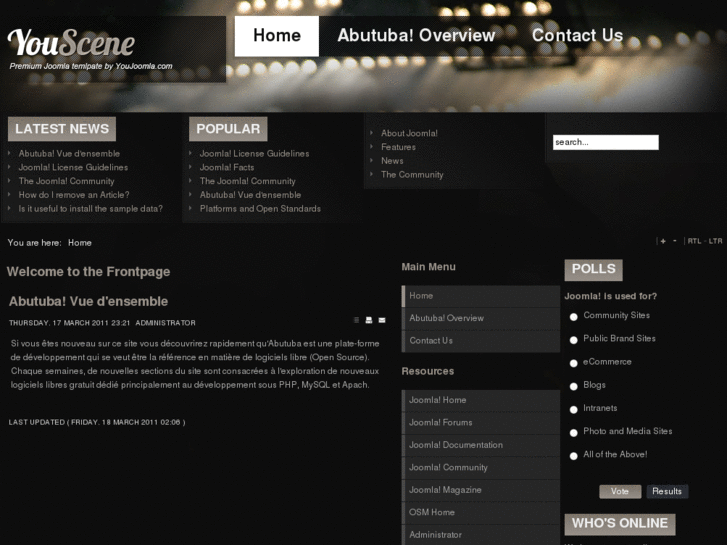Open The Community link
The height and width of the screenshot is (545, 727).
click(x=412, y=175)
